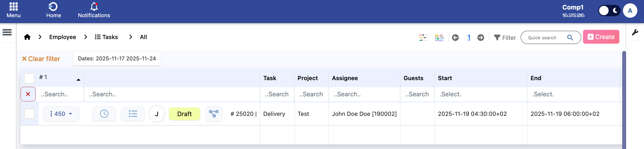Image resolution: width=644 pixels, height=149 pixels.
Task: Select the checkbox for task 450
Action: tap(29, 114)
